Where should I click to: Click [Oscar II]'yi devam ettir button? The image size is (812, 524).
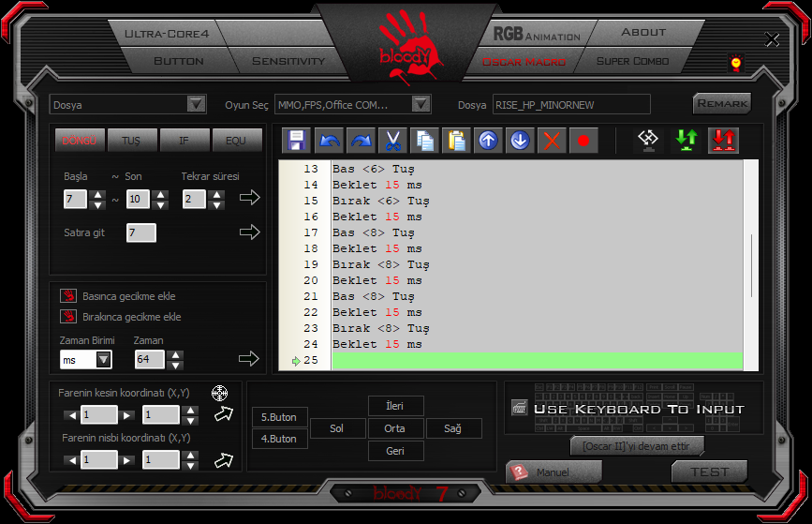pos(637,446)
